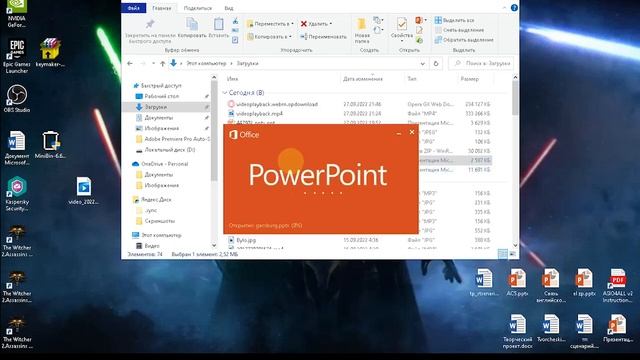
Task: Select Видео in navigation pane
Action: (x=148, y=246)
